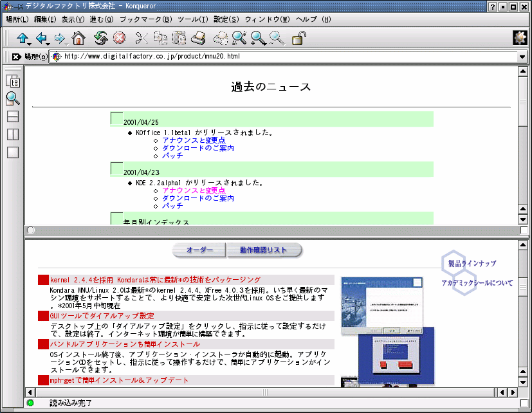Viewport: 532px width, 413px height.
Task: Open アナウンスと変更点 link under 2001/04/25
Action: coord(194,140)
